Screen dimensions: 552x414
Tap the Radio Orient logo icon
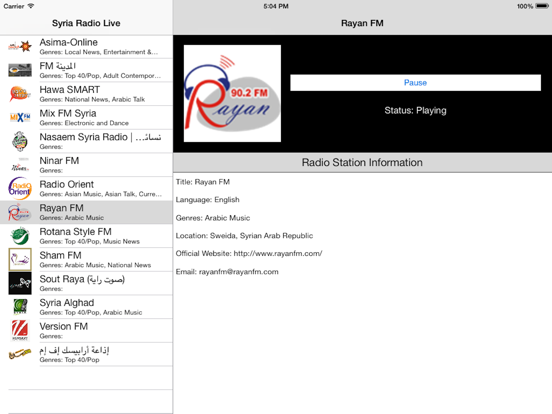(20, 188)
